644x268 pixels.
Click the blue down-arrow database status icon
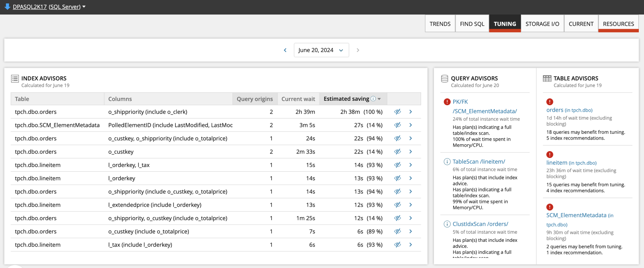click(x=7, y=6)
